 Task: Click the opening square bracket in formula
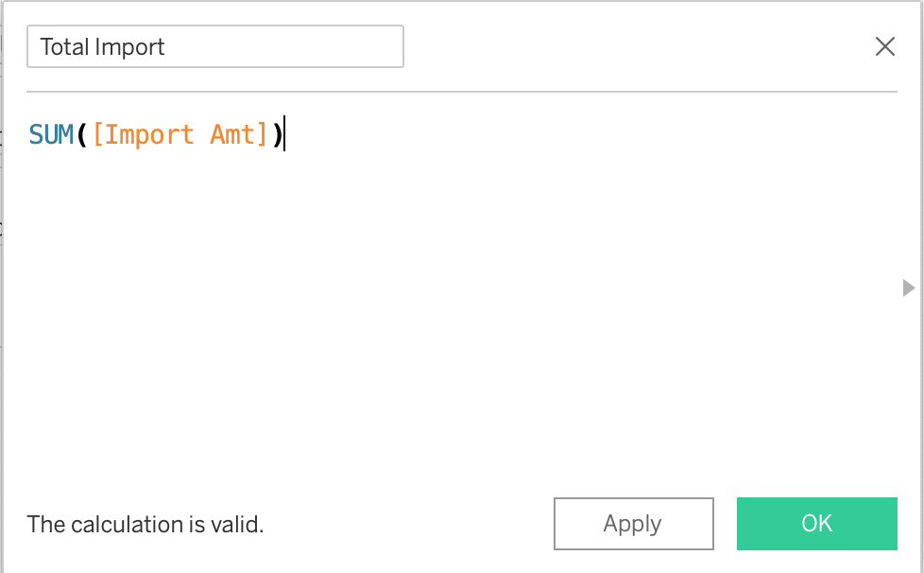(x=97, y=134)
